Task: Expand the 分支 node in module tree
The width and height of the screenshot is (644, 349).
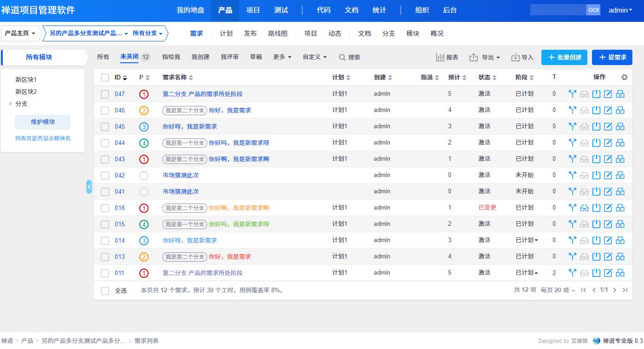Action: click(11, 104)
